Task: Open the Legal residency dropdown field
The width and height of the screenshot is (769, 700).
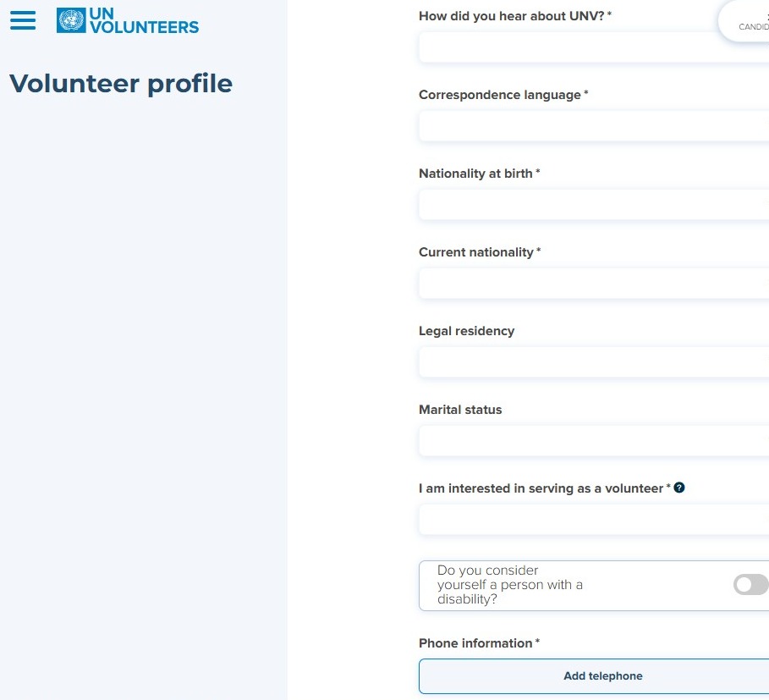Action: coord(593,362)
